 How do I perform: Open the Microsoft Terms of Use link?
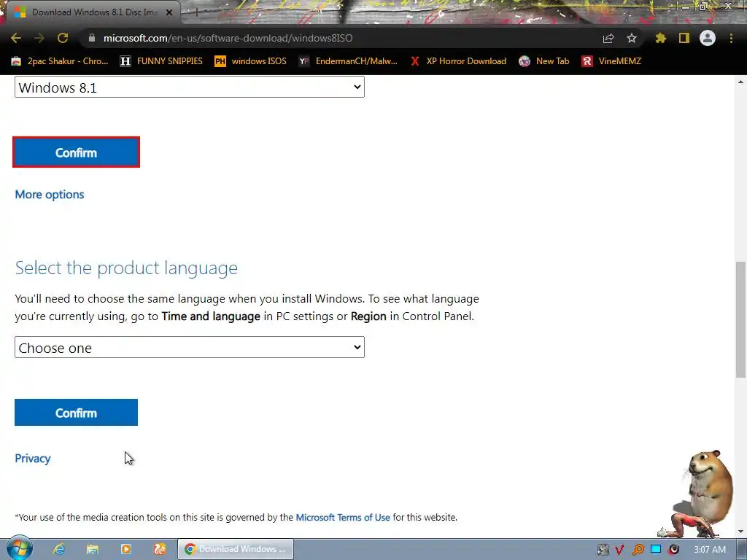click(x=343, y=517)
